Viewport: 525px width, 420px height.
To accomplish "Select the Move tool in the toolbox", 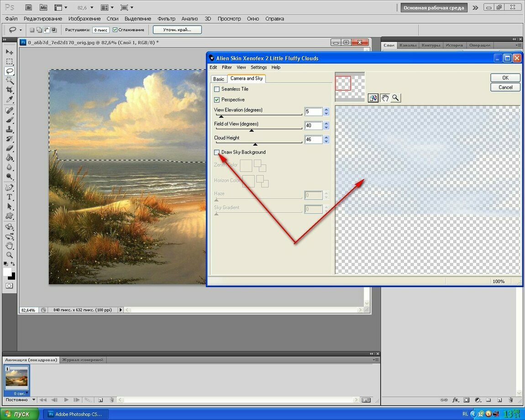I will [x=10, y=52].
